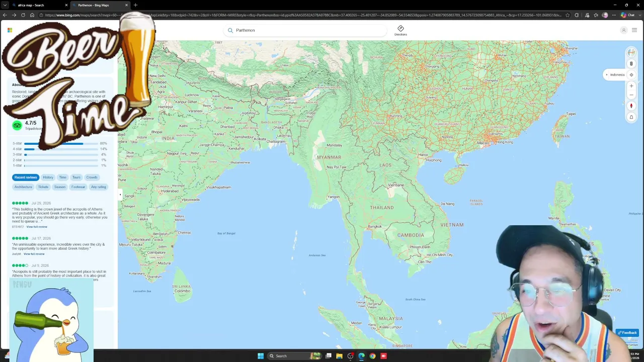The image size is (644, 362).
Task: Click the Hong Kong city label
Action: (504, 142)
